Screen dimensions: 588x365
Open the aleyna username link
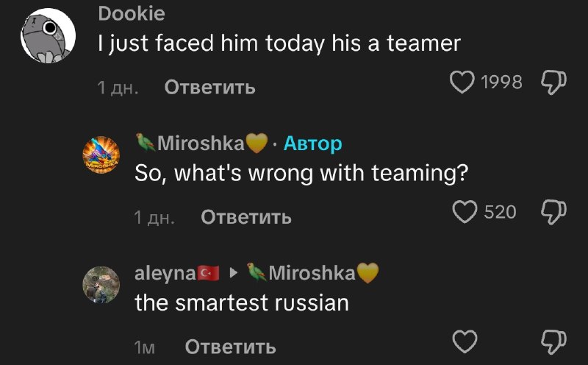pos(165,273)
